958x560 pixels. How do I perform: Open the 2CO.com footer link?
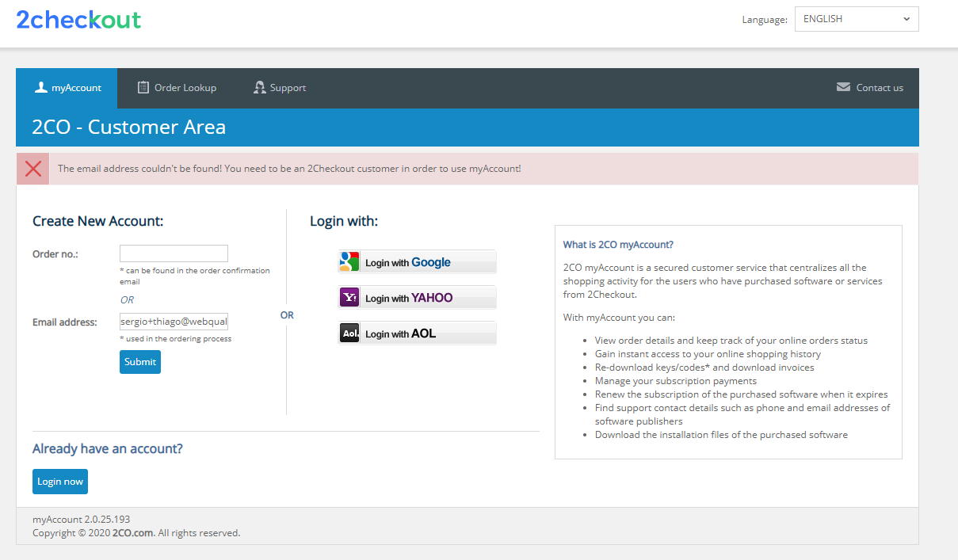coord(133,533)
